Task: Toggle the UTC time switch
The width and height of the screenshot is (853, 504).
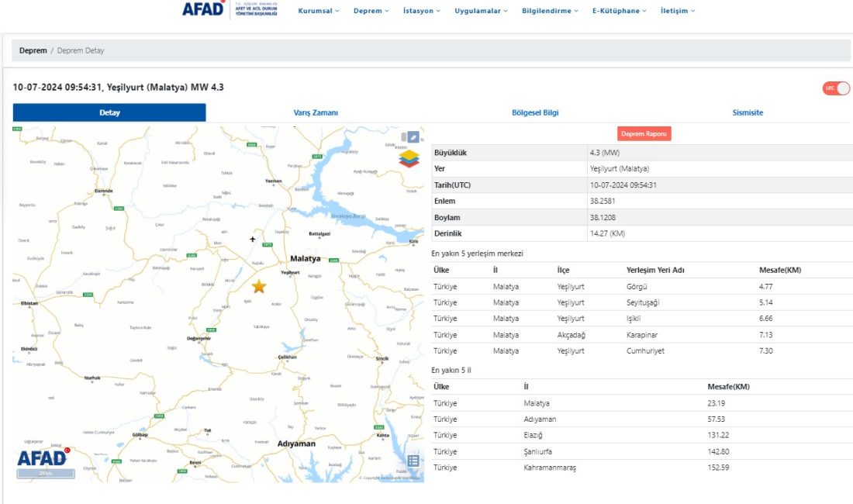Action: [x=836, y=88]
